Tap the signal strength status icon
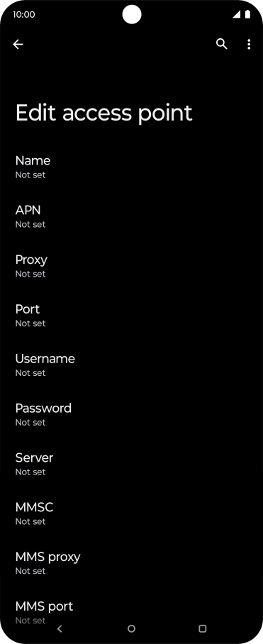 click(236, 14)
